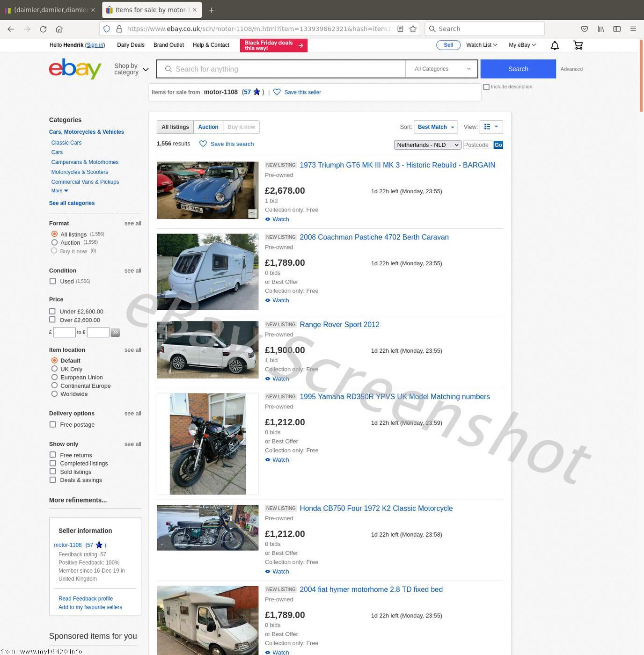The width and height of the screenshot is (644, 655).
Task: Check the Include description box
Action: (486, 87)
